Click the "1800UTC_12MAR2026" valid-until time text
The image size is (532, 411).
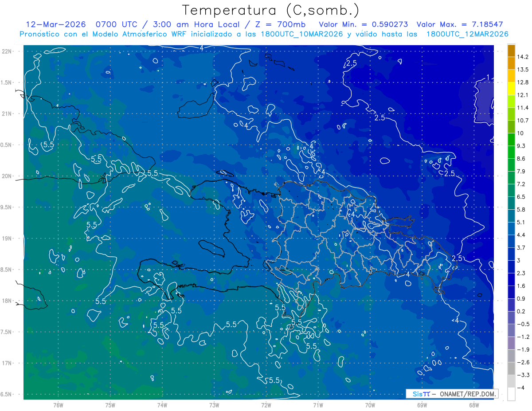pyautogui.click(x=467, y=34)
